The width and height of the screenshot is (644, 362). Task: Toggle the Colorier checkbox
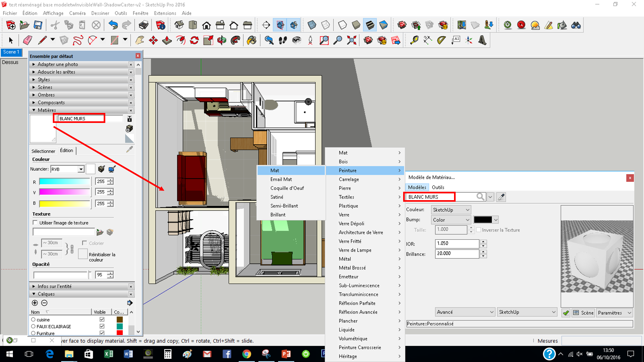tap(84, 243)
